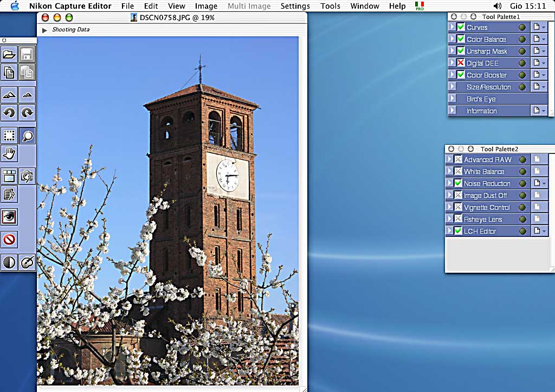Rotate image clockwise
This screenshot has height=392, width=555.
click(x=27, y=113)
